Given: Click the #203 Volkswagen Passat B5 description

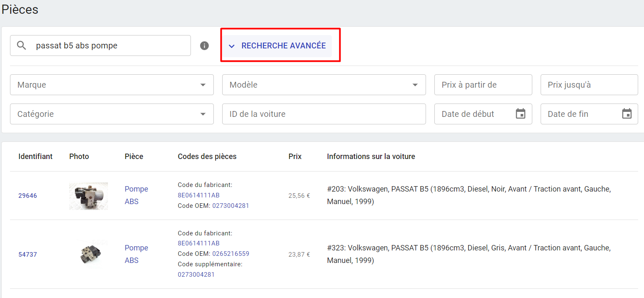Looking at the screenshot, I should (469, 195).
